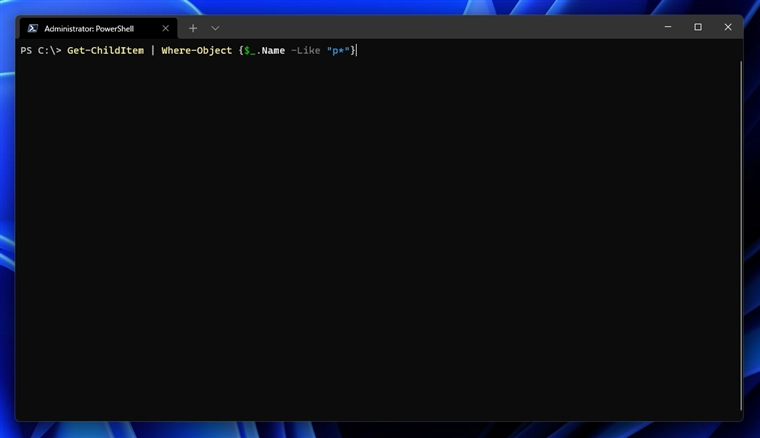Click the Where-Object command text
The image size is (760, 438).
coord(197,50)
